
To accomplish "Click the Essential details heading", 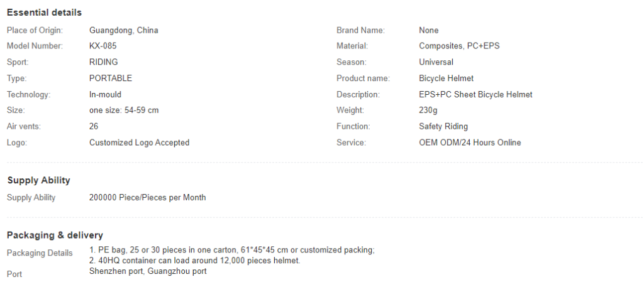I will (45, 13).
